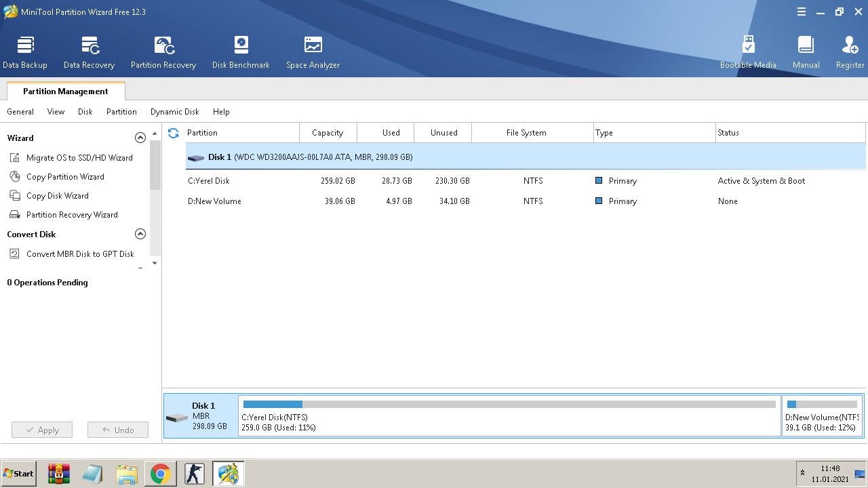The width and height of the screenshot is (868, 488).
Task: Sort by the Status column header
Action: pyautogui.click(x=791, y=133)
